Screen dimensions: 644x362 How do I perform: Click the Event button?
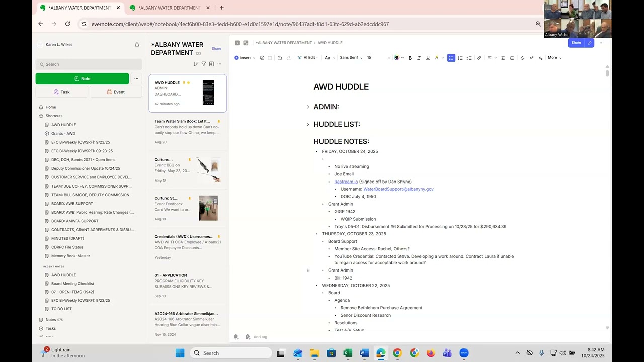116,92
